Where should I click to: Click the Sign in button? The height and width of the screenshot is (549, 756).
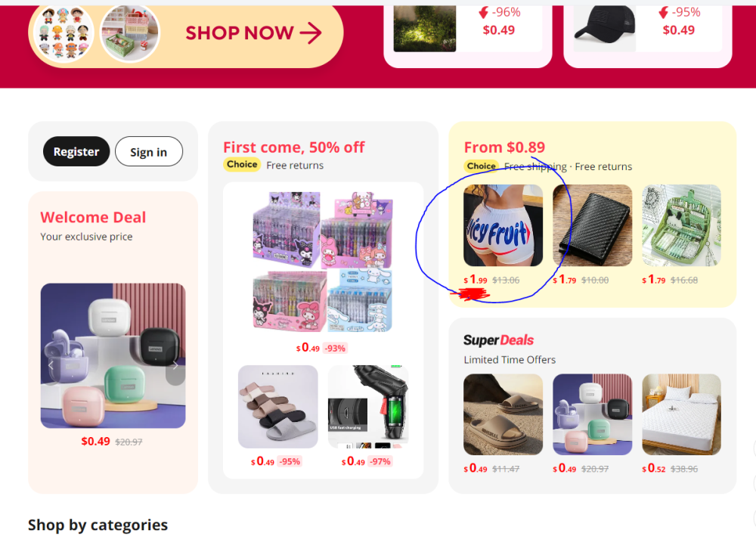[148, 151]
